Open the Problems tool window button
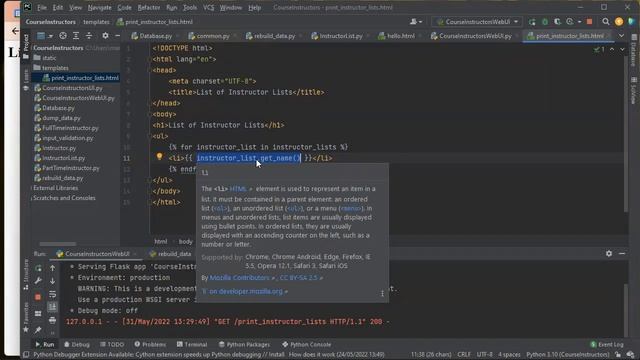The height and width of the screenshot is (360, 640). pyautogui.click(x=150, y=344)
